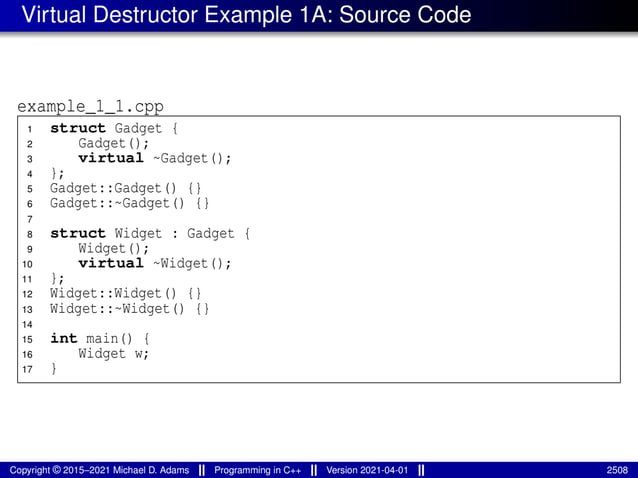The image size is (638, 478).
Task: Click the "Programming in C++" footer text
Action: pos(258,470)
